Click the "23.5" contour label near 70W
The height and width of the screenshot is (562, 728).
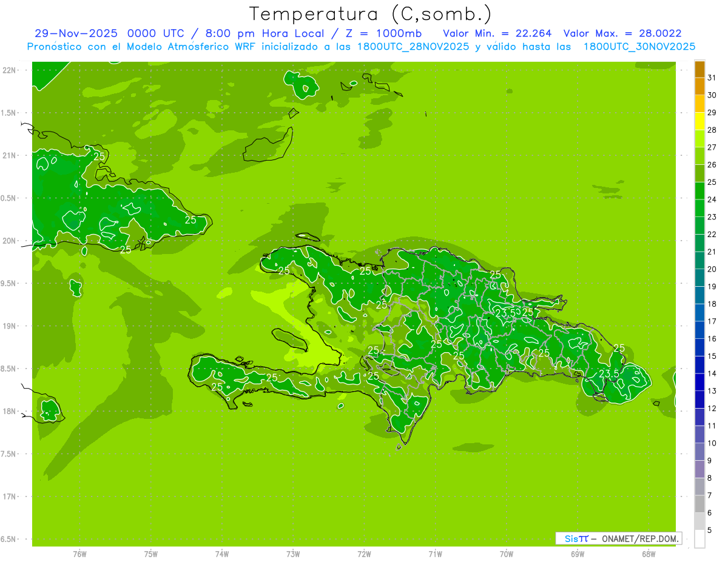(x=506, y=313)
